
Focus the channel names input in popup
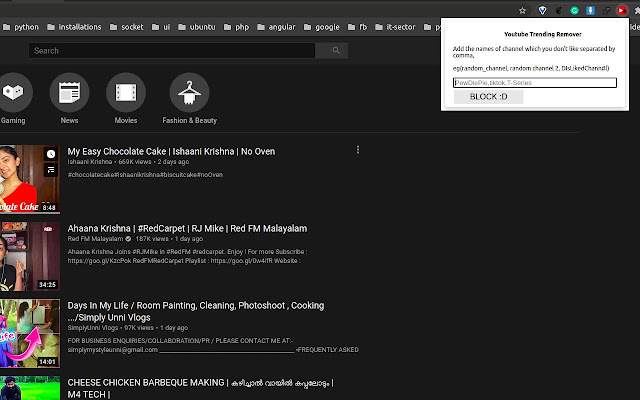535,82
